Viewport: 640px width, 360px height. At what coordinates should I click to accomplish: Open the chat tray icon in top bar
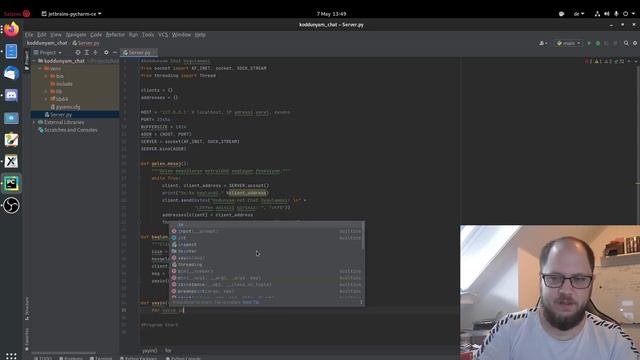pos(561,13)
